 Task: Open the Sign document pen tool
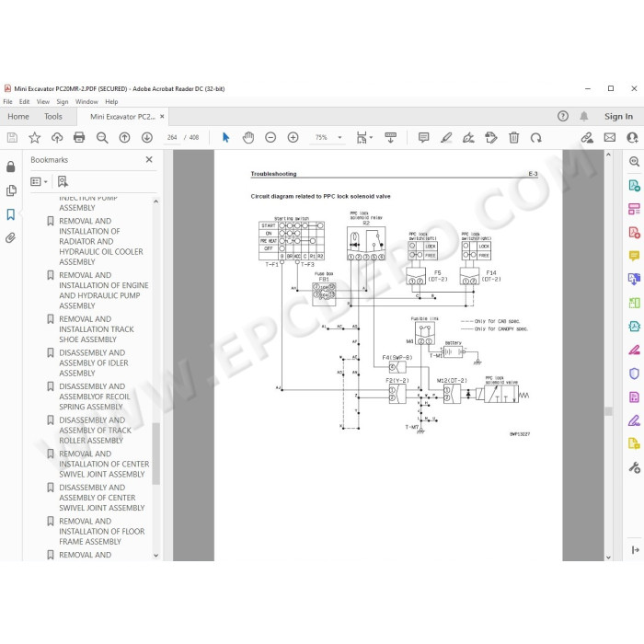tap(468, 138)
